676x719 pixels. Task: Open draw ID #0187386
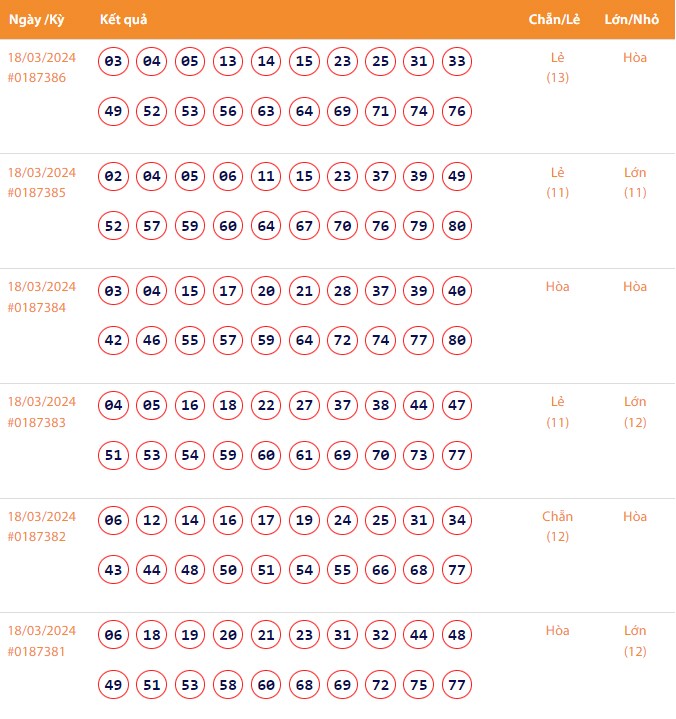[37, 78]
